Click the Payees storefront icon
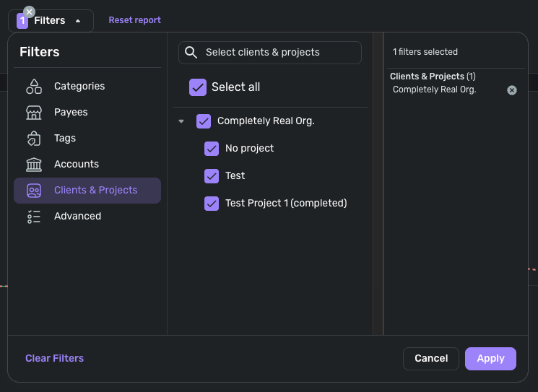Screen dimensions: 538x392 pos(34,113)
